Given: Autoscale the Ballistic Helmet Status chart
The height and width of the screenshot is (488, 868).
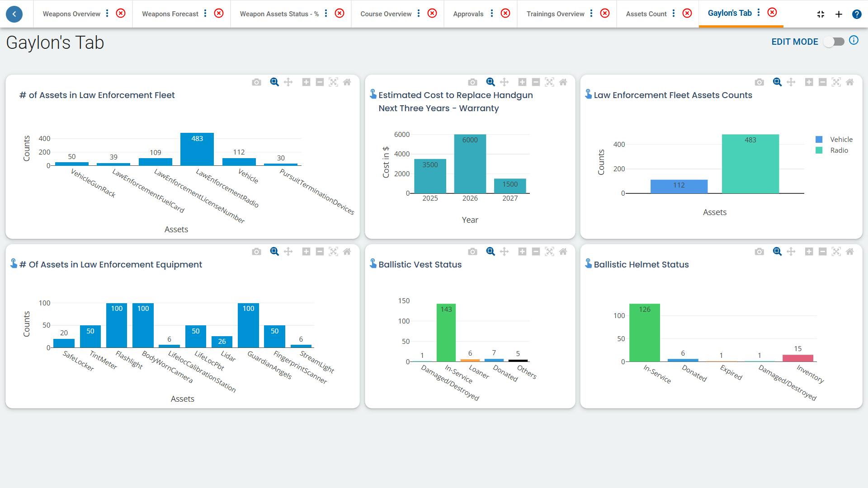Looking at the screenshot, I should click(x=836, y=252).
